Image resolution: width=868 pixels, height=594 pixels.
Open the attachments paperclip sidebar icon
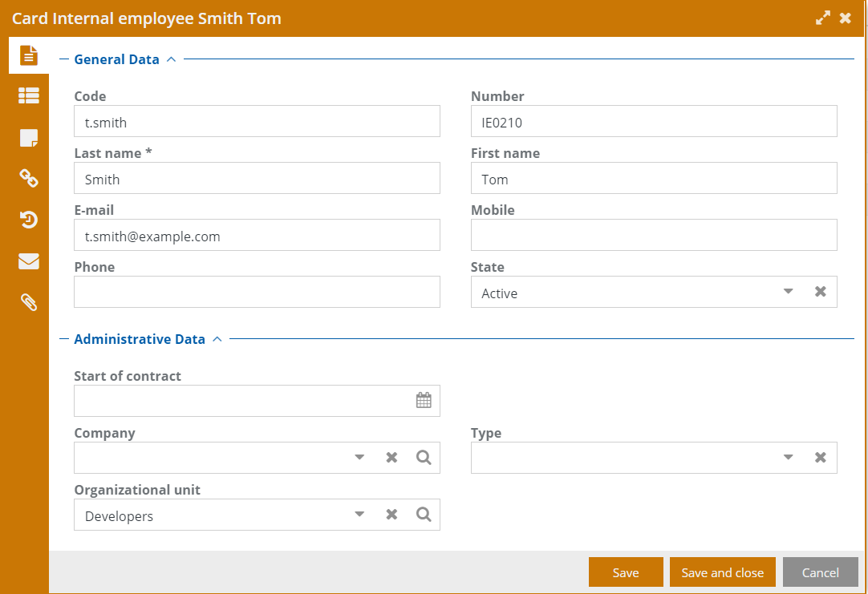pyautogui.click(x=29, y=302)
